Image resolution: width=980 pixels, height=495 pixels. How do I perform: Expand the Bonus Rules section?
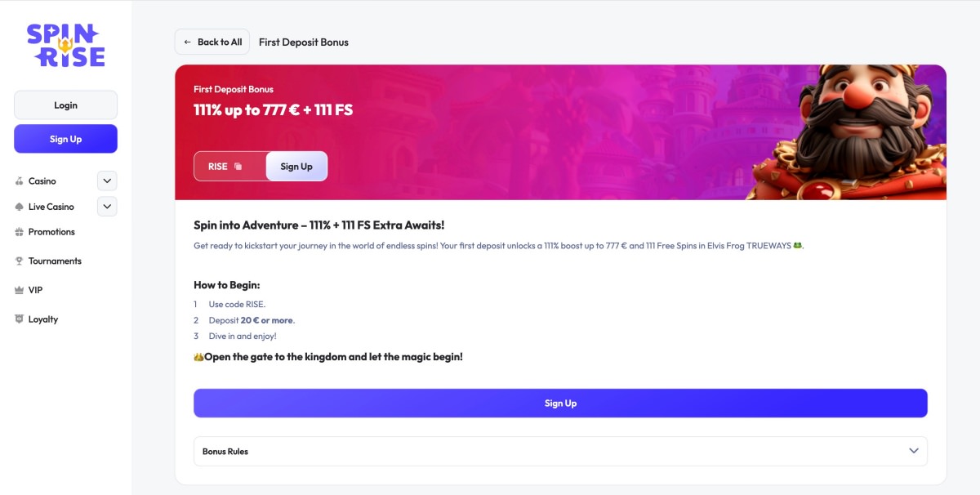[x=560, y=451]
